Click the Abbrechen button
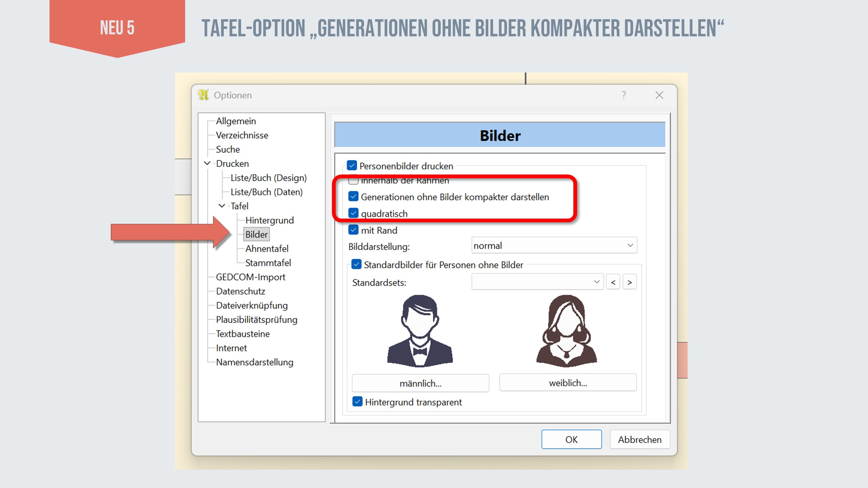The height and width of the screenshot is (488, 868). 639,440
